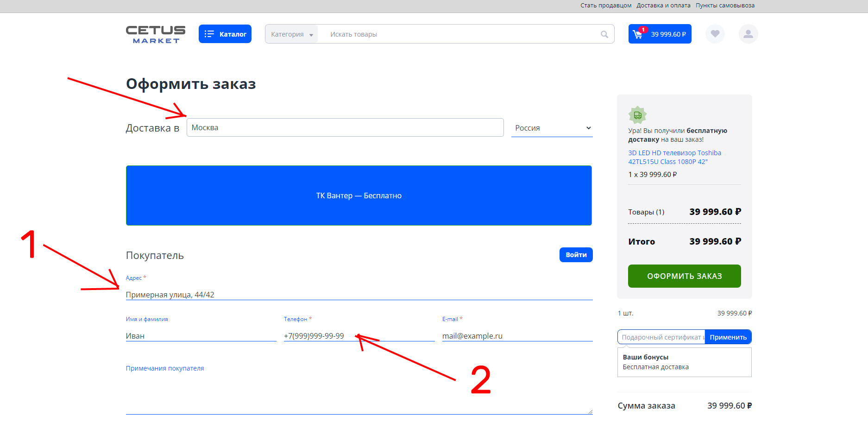Click the Применить certificate button
Image resolution: width=868 pixels, height=435 pixels.
pos(728,337)
